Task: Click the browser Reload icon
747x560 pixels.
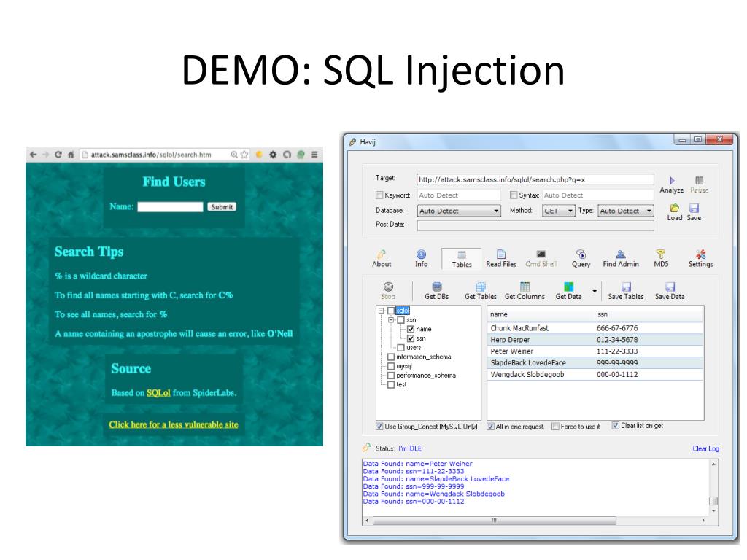Action: coord(58,155)
